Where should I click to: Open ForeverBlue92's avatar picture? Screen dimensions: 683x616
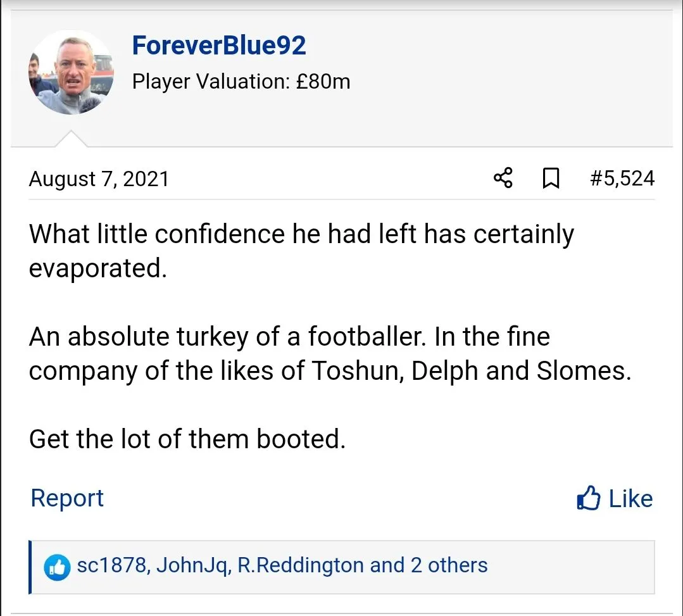coord(72,72)
